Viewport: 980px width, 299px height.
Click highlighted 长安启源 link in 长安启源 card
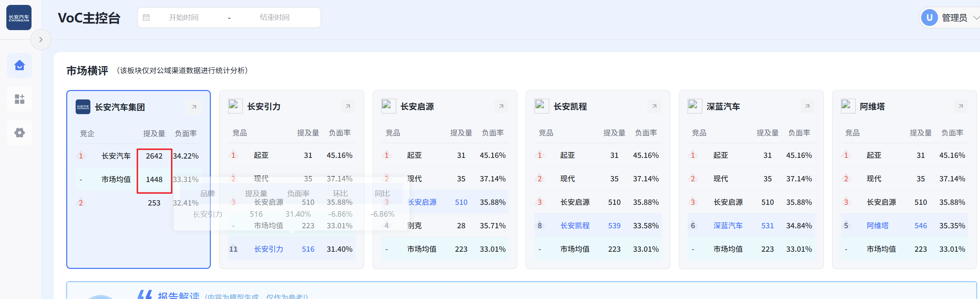[421, 202]
